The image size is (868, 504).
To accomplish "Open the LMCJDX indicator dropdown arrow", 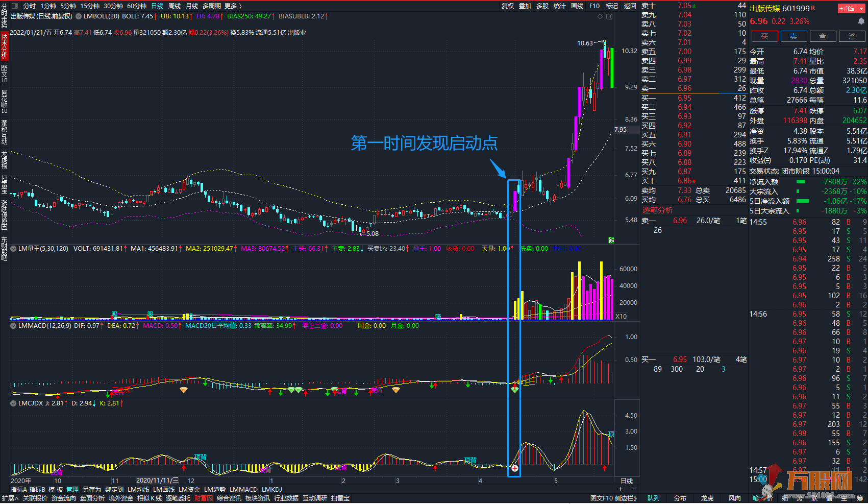I will (x=14, y=403).
